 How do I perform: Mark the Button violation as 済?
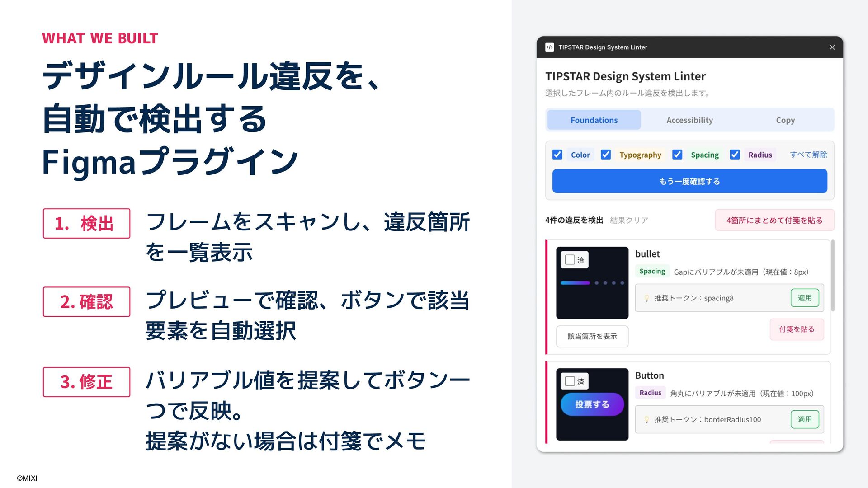(570, 381)
